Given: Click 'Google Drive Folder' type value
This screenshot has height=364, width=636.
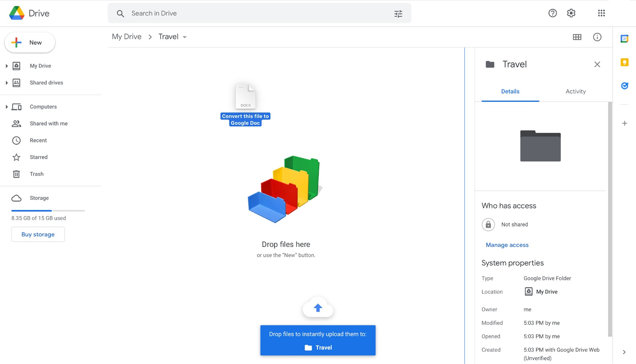Looking at the screenshot, I should 547,279.
